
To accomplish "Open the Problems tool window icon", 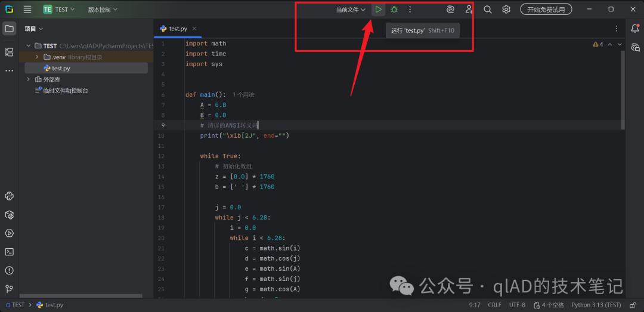I will click(x=10, y=270).
